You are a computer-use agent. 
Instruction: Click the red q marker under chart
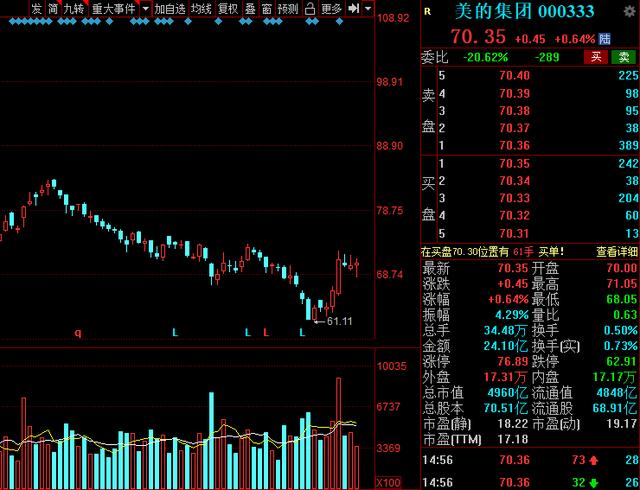[78, 333]
